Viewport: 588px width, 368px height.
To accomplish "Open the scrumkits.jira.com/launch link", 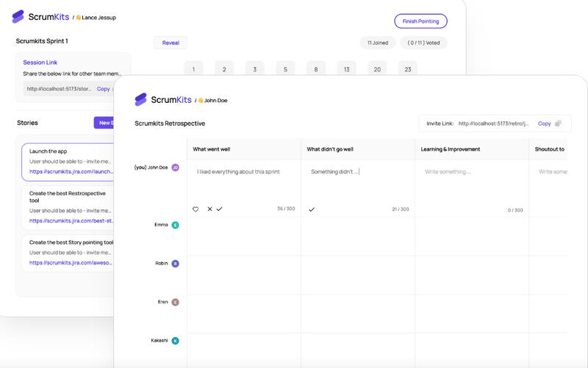I will point(71,171).
